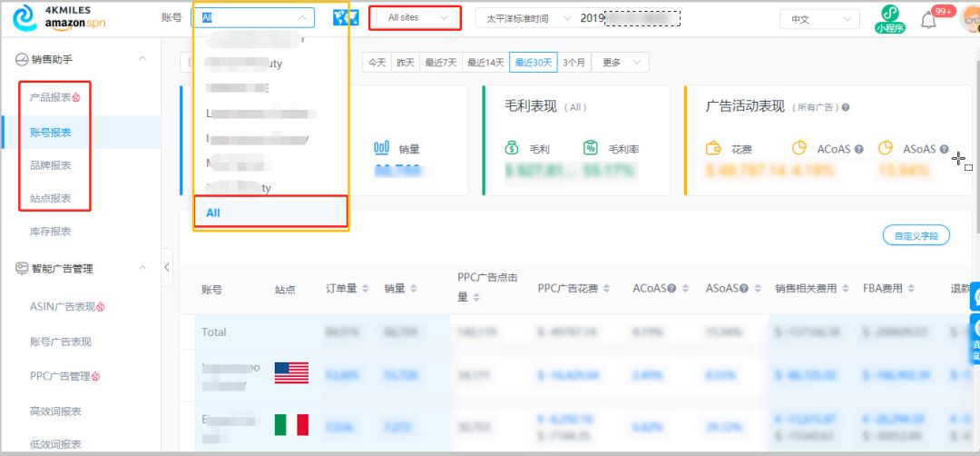
Task: Select the 最近7天 date range
Action: pyautogui.click(x=441, y=63)
